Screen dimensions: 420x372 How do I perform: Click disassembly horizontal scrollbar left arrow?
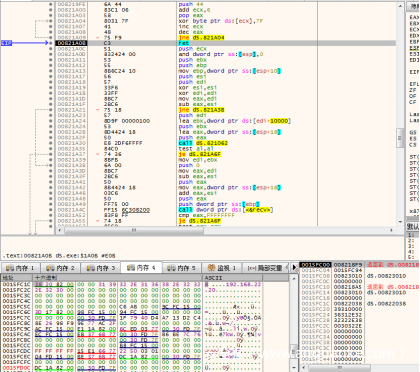click(59, 230)
